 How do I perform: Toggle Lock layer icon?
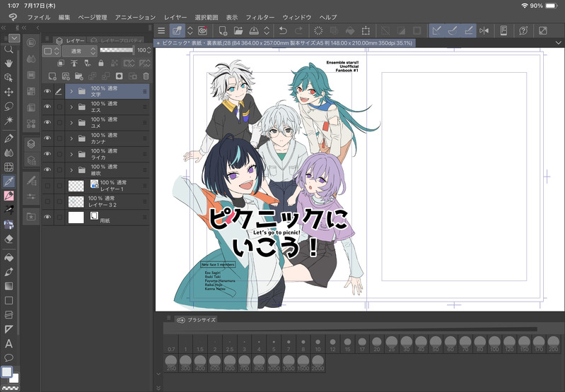coord(101,64)
